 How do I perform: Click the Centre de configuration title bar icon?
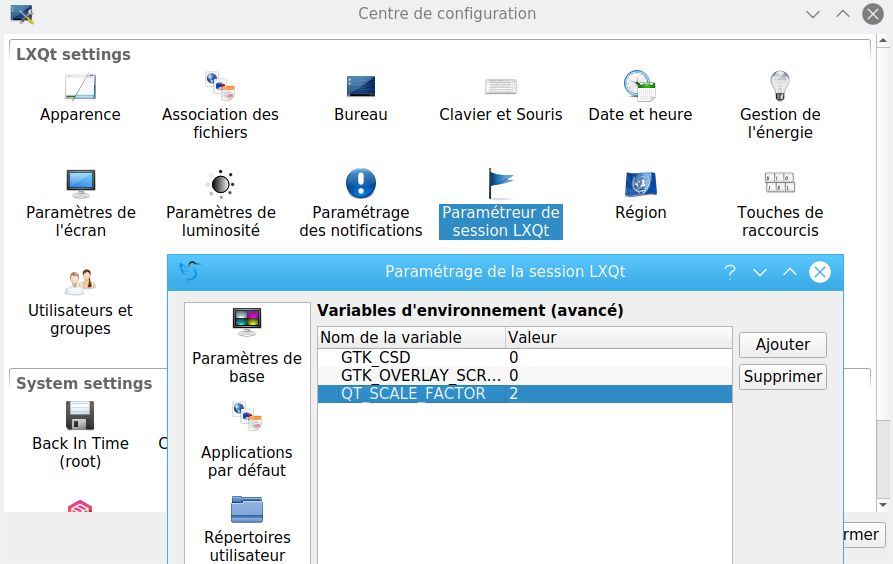click(22, 14)
